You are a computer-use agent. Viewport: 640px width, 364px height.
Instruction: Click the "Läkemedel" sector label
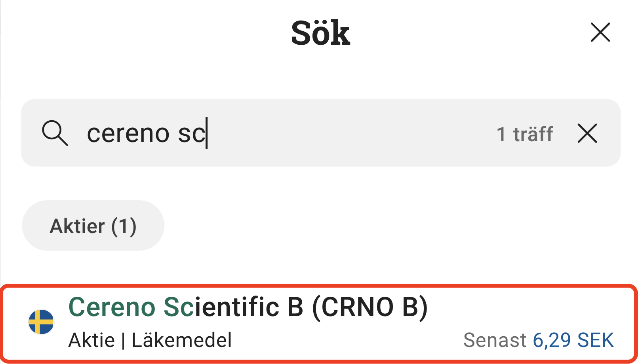[x=182, y=340]
